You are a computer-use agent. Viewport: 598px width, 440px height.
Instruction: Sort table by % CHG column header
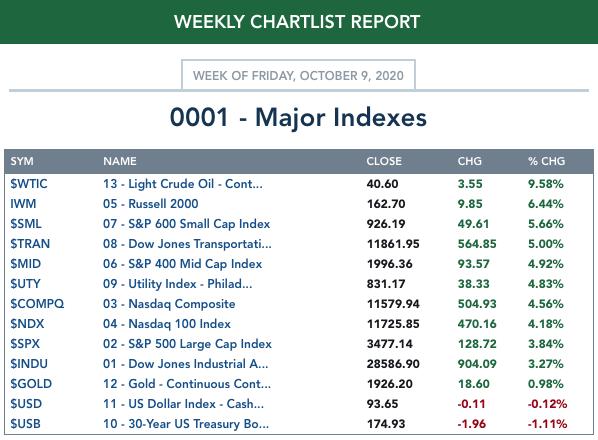pyautogui.click(x=547, y=161)
